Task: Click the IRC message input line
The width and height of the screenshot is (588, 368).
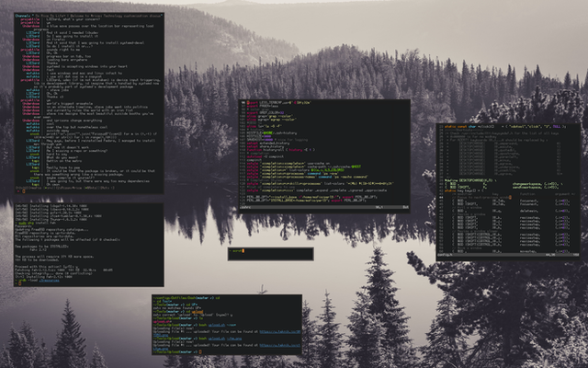Action: pos(89,191)
